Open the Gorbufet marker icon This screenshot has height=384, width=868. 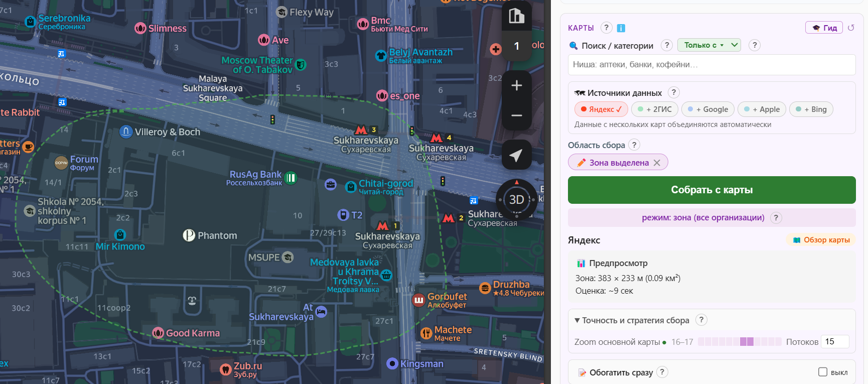click(418, 300)
